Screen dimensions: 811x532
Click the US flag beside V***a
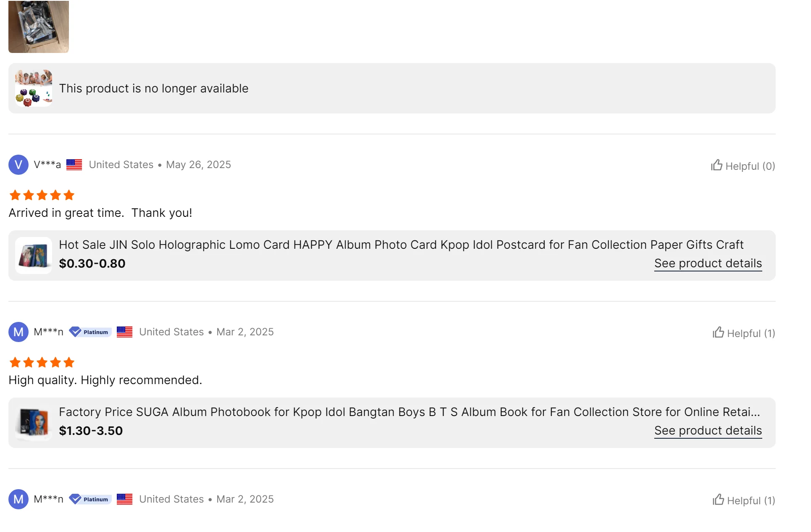74,165
